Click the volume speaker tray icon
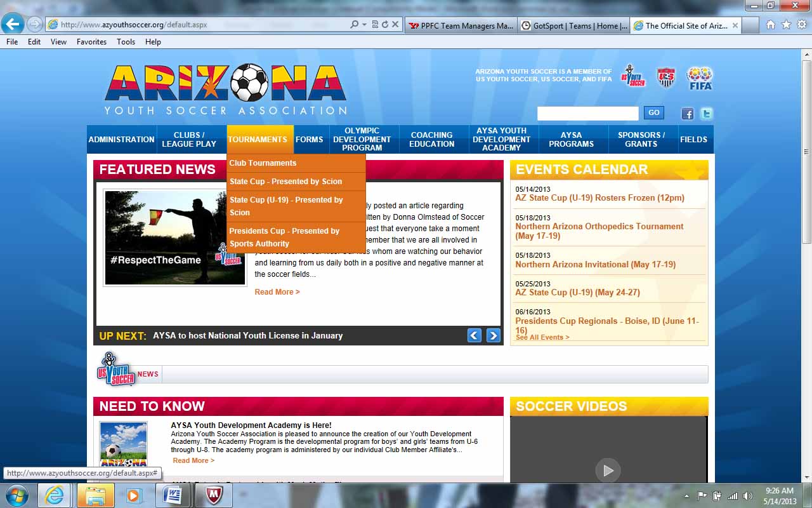The width and height of the screenshot is (812, 508). click(748, 495)
